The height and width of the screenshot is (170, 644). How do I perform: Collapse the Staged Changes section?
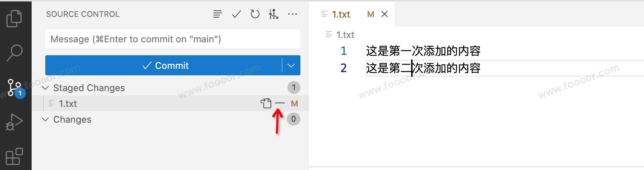45,88
